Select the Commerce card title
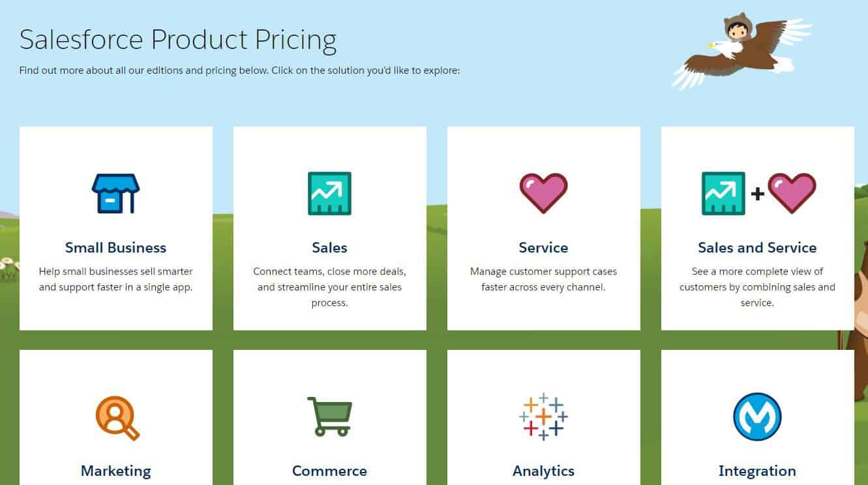868x485 pixels. coord(329,471)
